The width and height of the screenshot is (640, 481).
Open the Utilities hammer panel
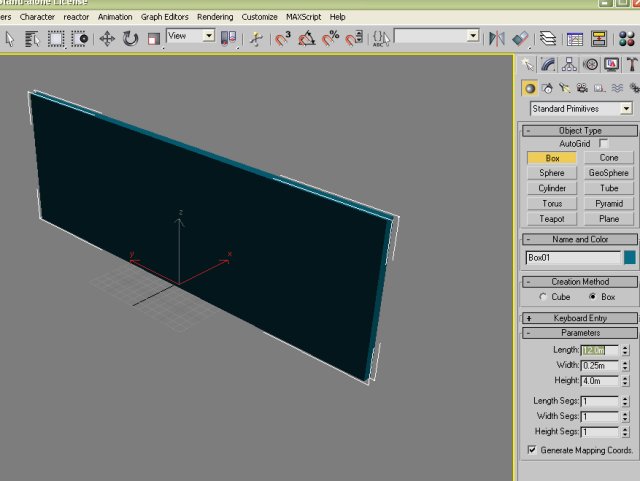(632, 65)
